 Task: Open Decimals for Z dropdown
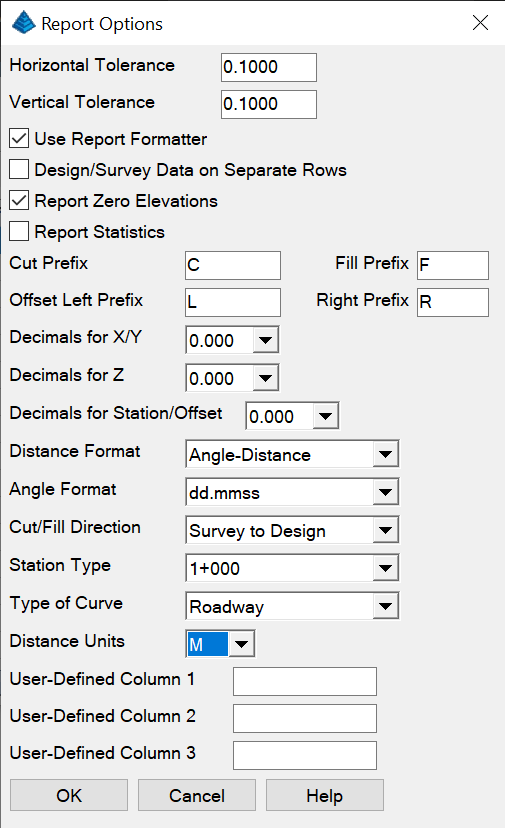pos(265,378)
